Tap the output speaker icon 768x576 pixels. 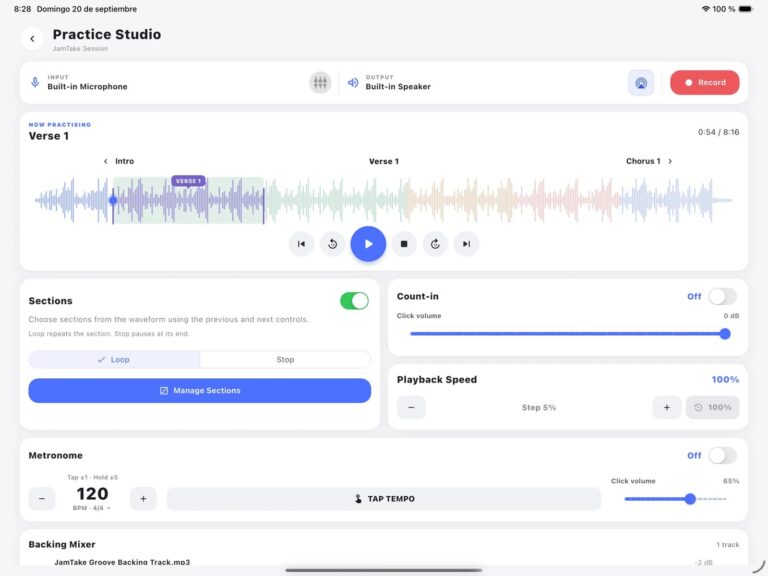pos(353,82)
